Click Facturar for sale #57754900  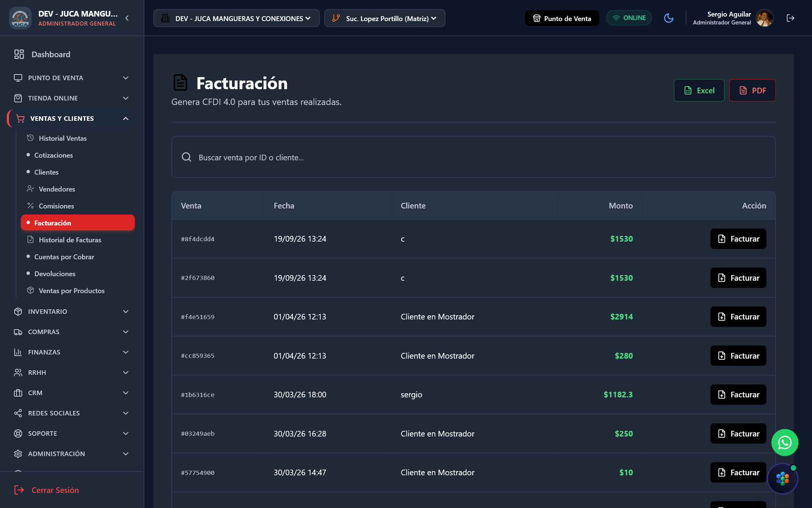(738, 472)
